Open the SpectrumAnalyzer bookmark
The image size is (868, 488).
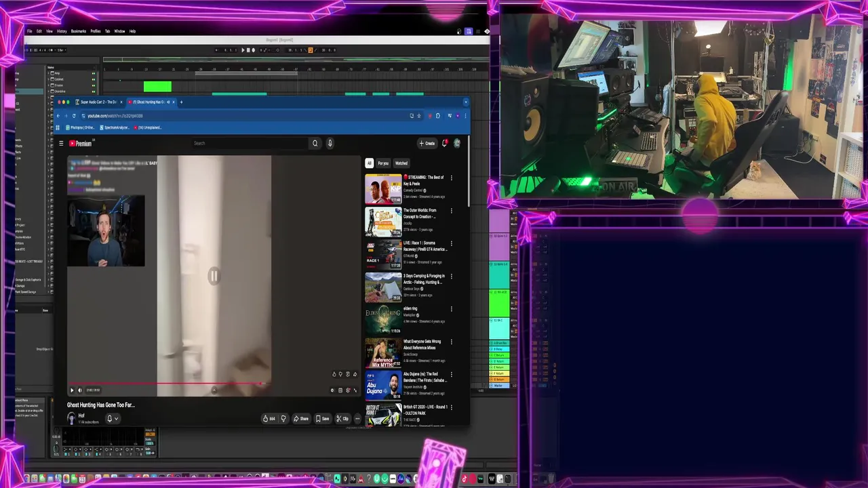pyautogui.click(x=115, y=127)
